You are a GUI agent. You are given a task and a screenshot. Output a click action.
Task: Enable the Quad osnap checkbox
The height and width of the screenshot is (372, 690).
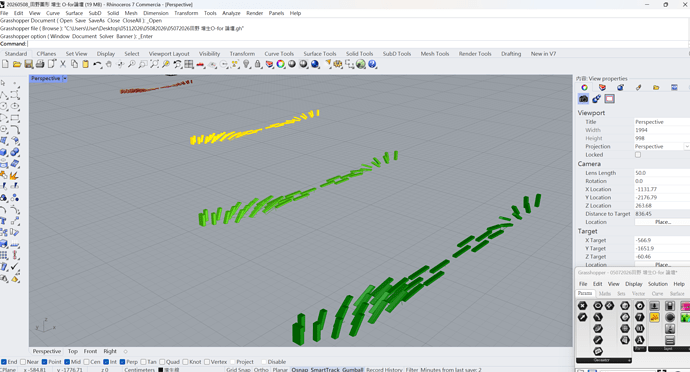pos(162,362)
